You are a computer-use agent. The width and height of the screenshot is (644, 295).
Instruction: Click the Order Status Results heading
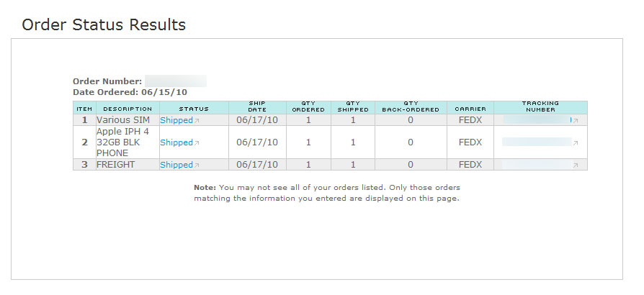(104, 25)
